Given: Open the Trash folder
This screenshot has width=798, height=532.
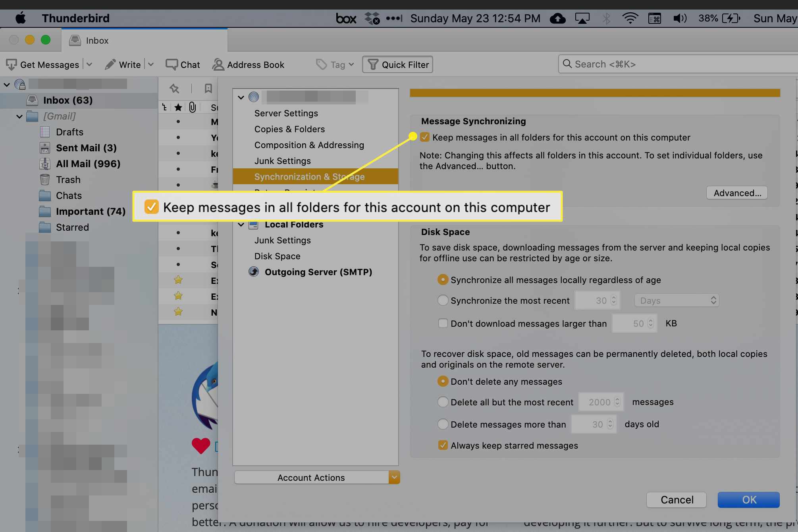Looking at the screenshot, I should [68, 179].
